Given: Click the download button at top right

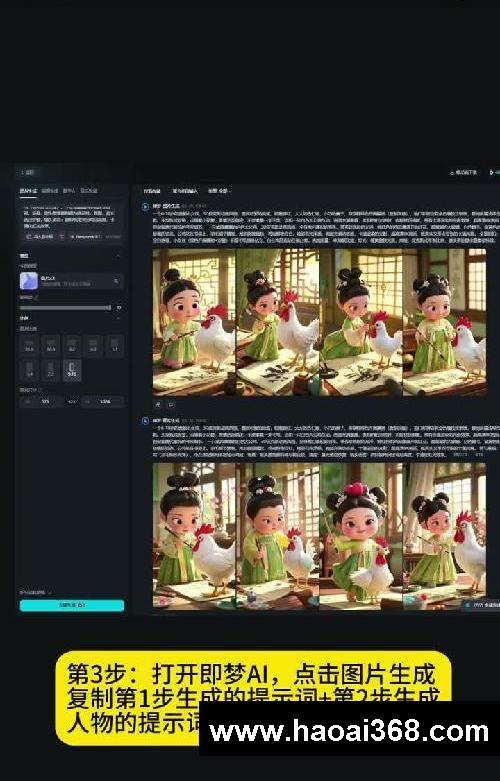Looking at the screenshot, I should tap(464, 172).
